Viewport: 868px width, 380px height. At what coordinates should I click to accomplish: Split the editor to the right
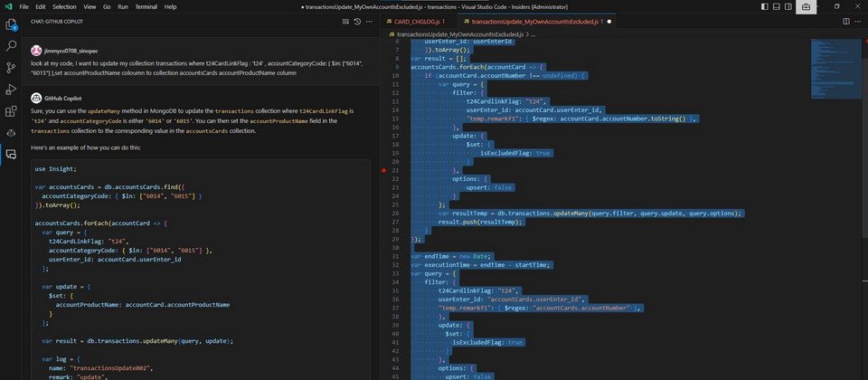click(x=846, y=22)
